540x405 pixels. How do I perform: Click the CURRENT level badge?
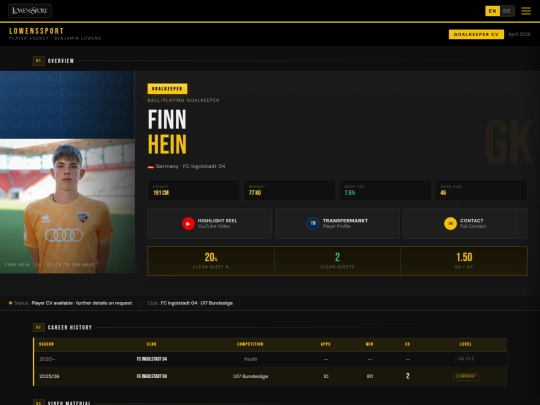[x=466, y=376]
